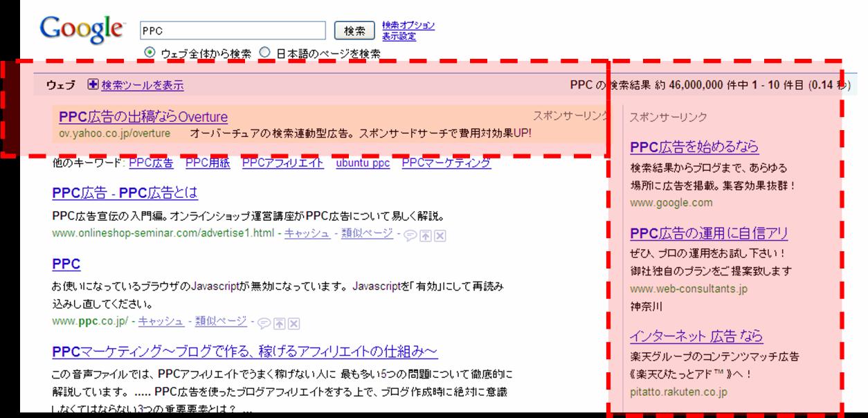Click promote arrow icon on onlineshop-seminar result
Viewport: 868px width, 418px height.
pyautogui.click(x=426, y=235)
